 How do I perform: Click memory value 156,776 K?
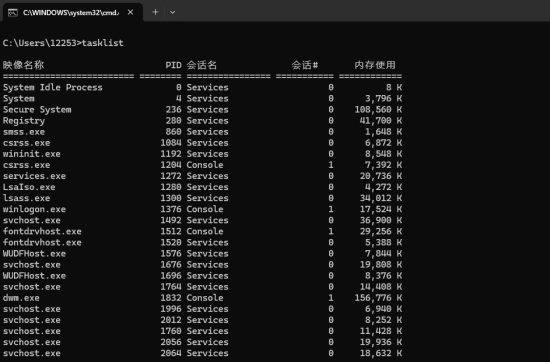tap(378, 298)
